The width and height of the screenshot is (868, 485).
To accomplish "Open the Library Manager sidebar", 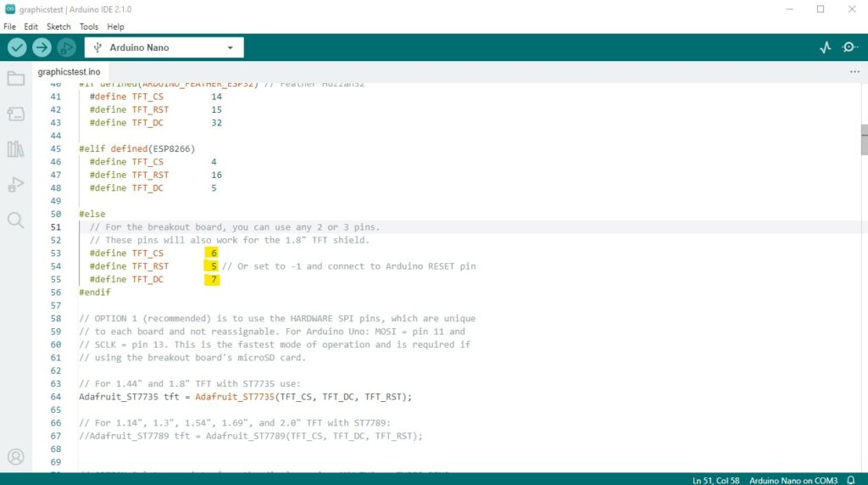I will (x=15, y=149).
